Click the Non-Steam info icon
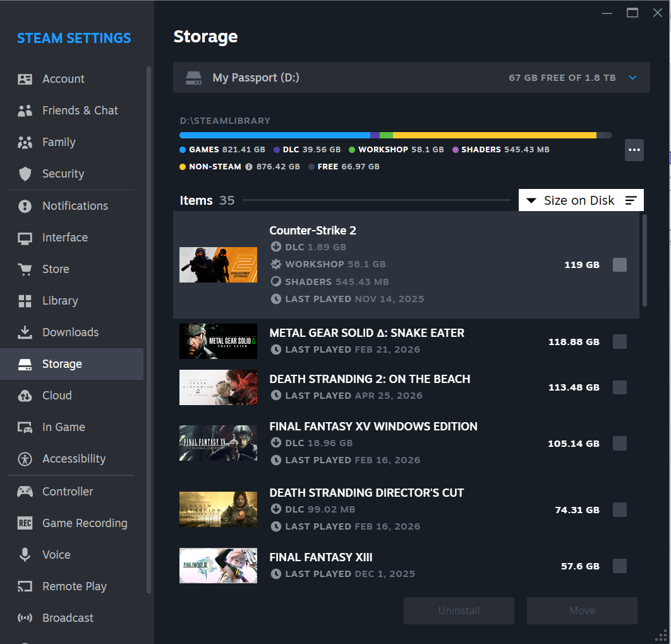671x644 pixels. coord(249,167)
